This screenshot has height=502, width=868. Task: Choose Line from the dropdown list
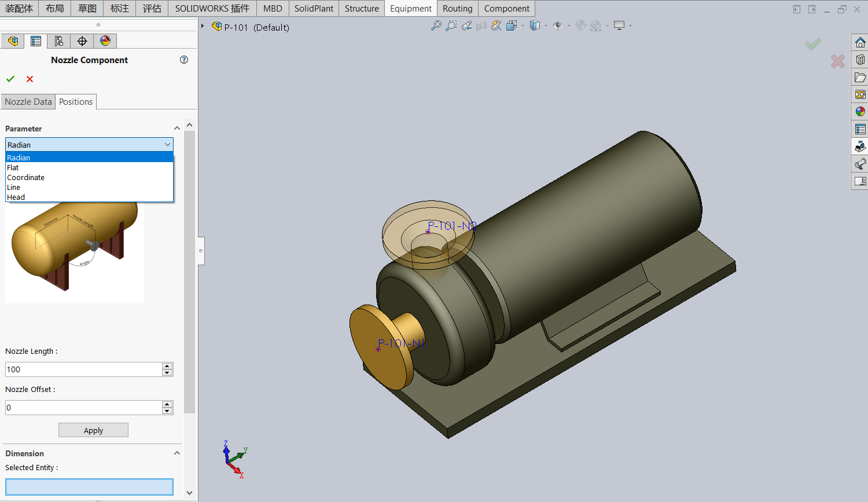tap(89, 187)
